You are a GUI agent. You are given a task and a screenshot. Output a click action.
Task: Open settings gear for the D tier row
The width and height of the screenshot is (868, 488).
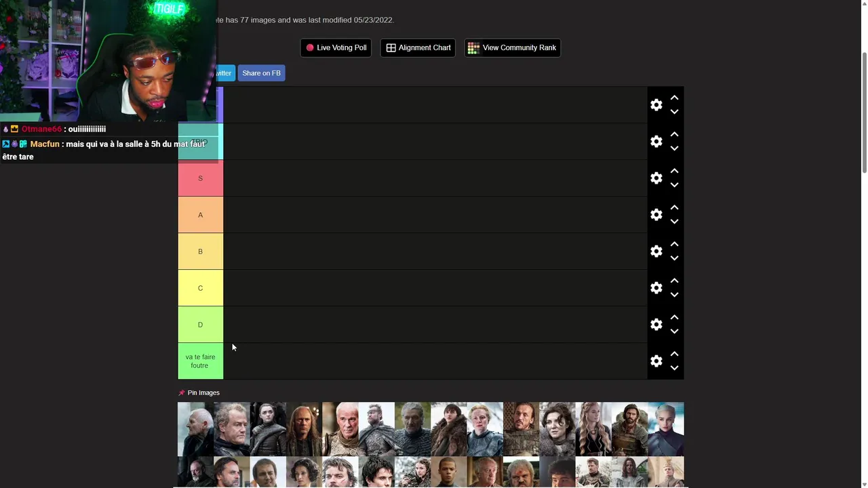(x=656, y=325)
